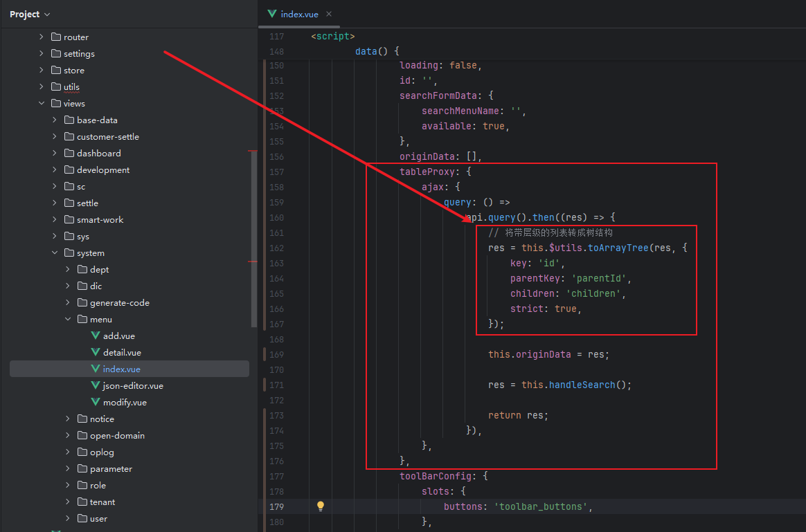
Task: Click the Vue icon on index.vue tab
Action: coord(272,14)
